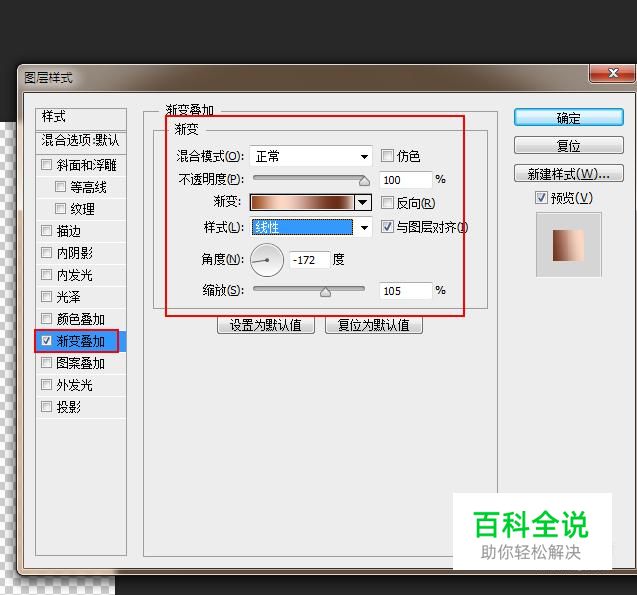Image resolution: width=637 pixels, height=595 pixels.
Task: Adjust the 不透明度 opacity slider
Action: (364, 181)
